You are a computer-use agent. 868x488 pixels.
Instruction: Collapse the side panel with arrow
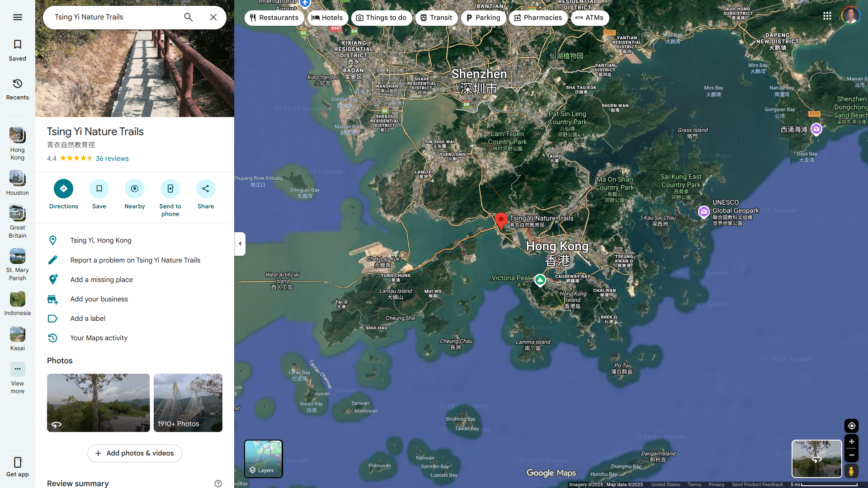tap(240, 244)
